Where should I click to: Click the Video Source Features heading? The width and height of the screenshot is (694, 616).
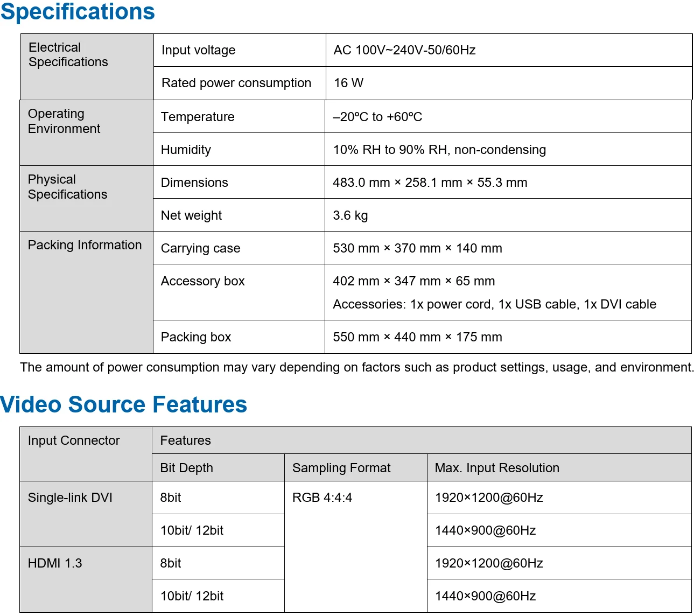(123, 404)
